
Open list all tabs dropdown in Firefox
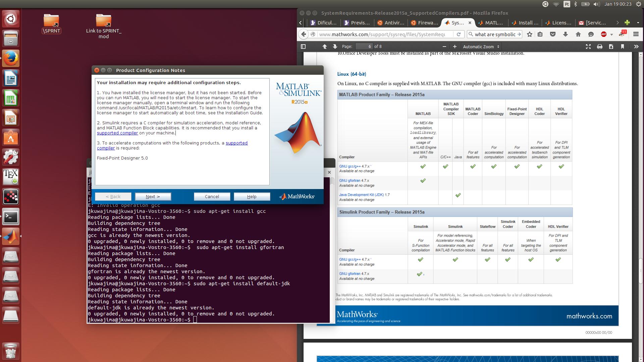pyautogui.click(x=638, y=22)
